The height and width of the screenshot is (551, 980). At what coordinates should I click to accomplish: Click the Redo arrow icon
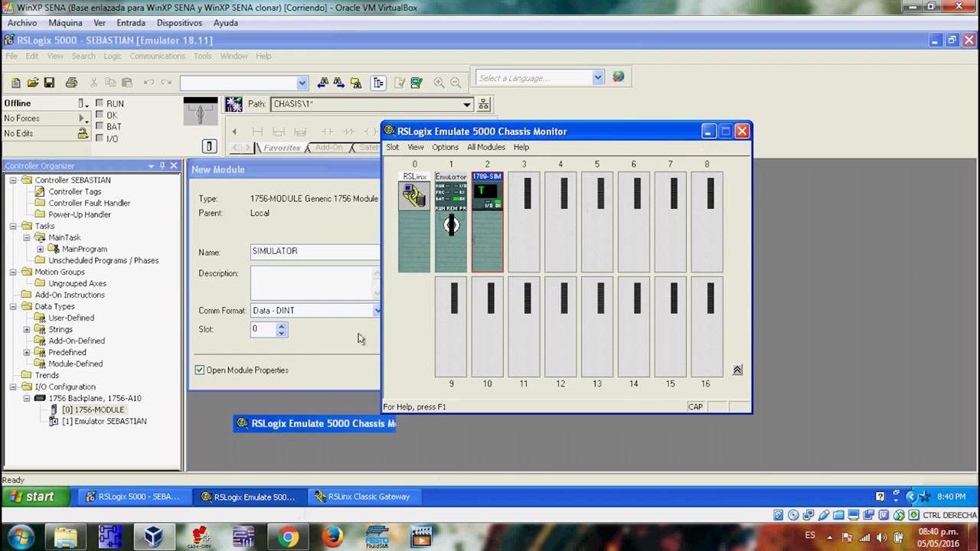(x=165, y=83)
